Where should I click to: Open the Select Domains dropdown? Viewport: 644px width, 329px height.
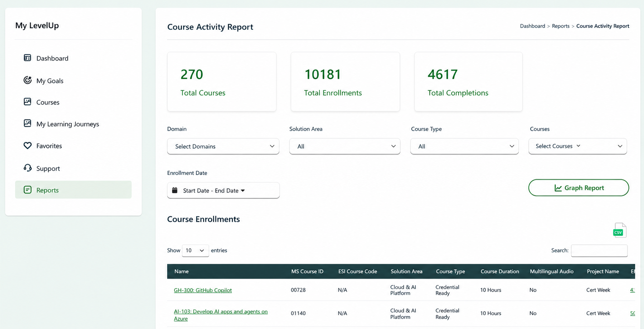click(223, 146)
